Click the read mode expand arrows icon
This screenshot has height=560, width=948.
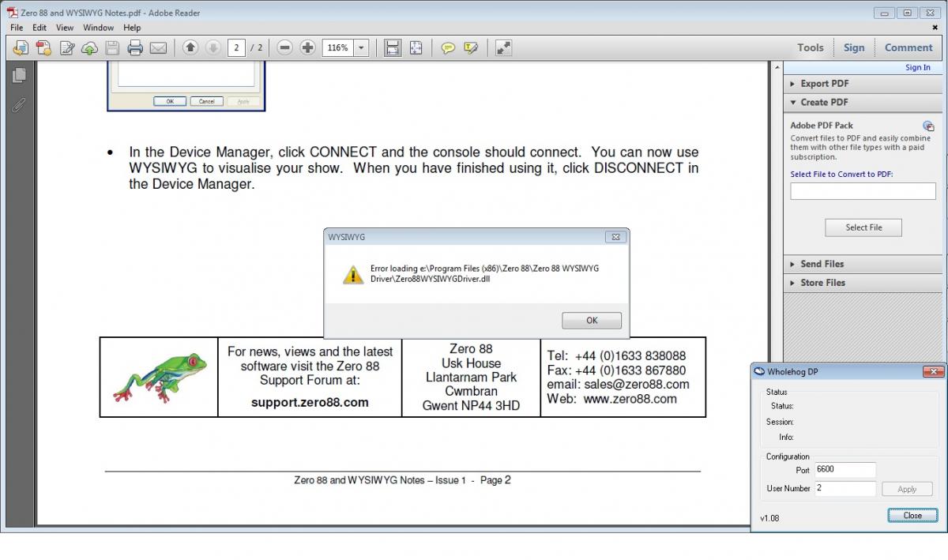pyautogui.click(x=503, y=48)
